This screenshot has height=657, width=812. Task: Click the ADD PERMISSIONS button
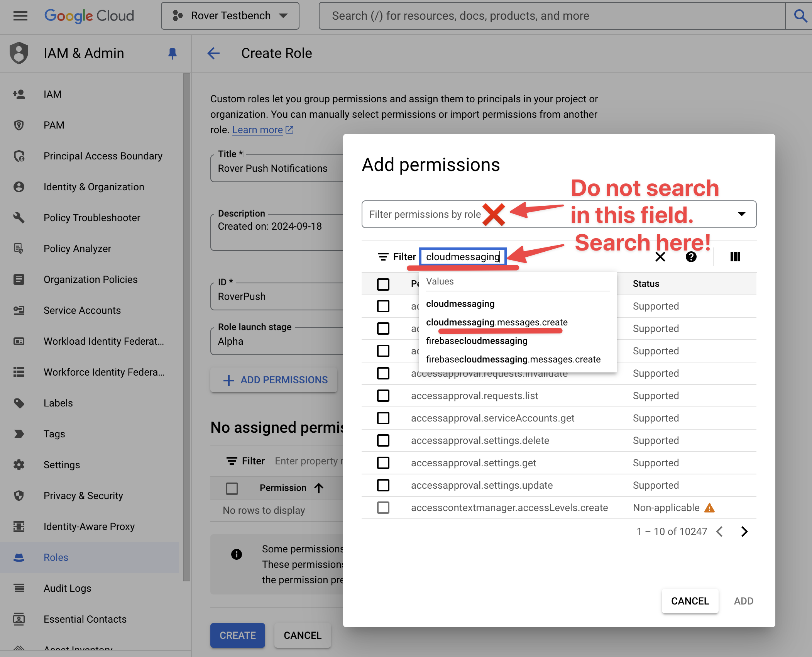coord(274,380)
